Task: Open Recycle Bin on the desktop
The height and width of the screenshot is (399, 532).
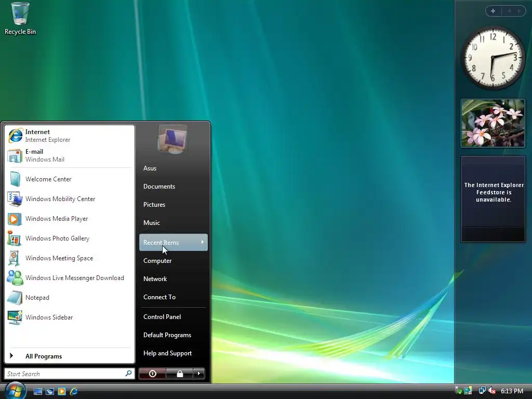Action: [x=20, y=19]
